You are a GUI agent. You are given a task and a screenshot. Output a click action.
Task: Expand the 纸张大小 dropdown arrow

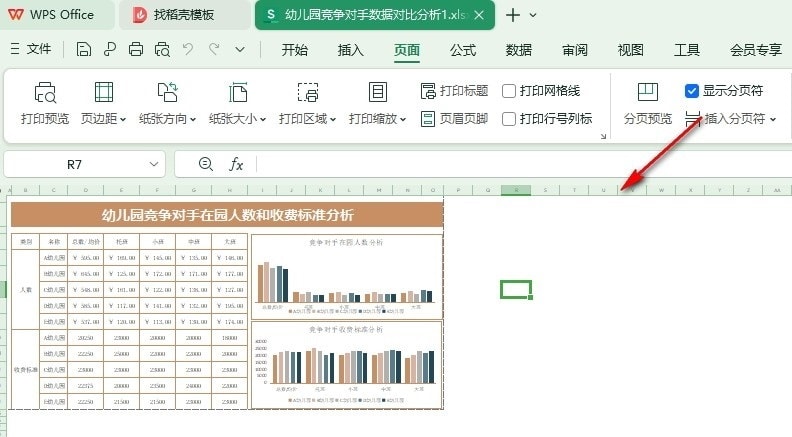[x=263, y=120]
